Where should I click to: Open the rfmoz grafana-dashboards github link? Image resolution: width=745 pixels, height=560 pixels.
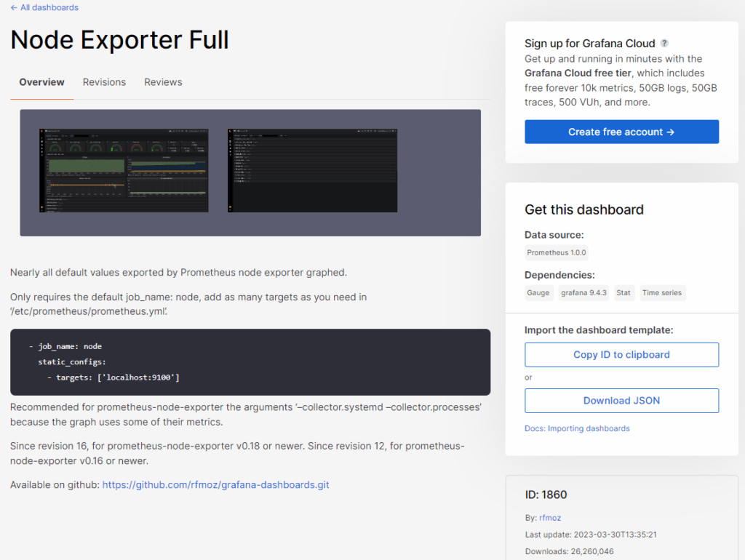pyautogui.click(x=215, y=485)
